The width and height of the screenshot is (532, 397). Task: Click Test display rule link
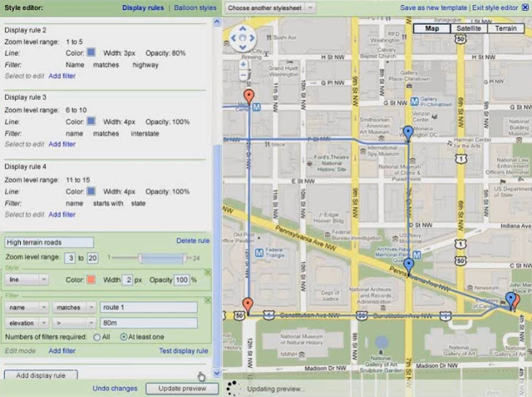pos(184,351)
